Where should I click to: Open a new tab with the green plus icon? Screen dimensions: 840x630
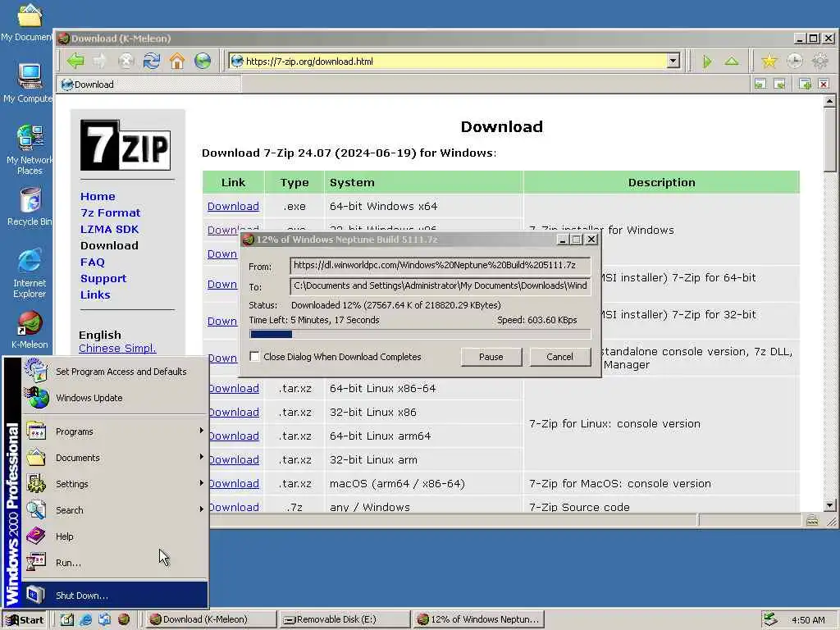pos(805,84)
